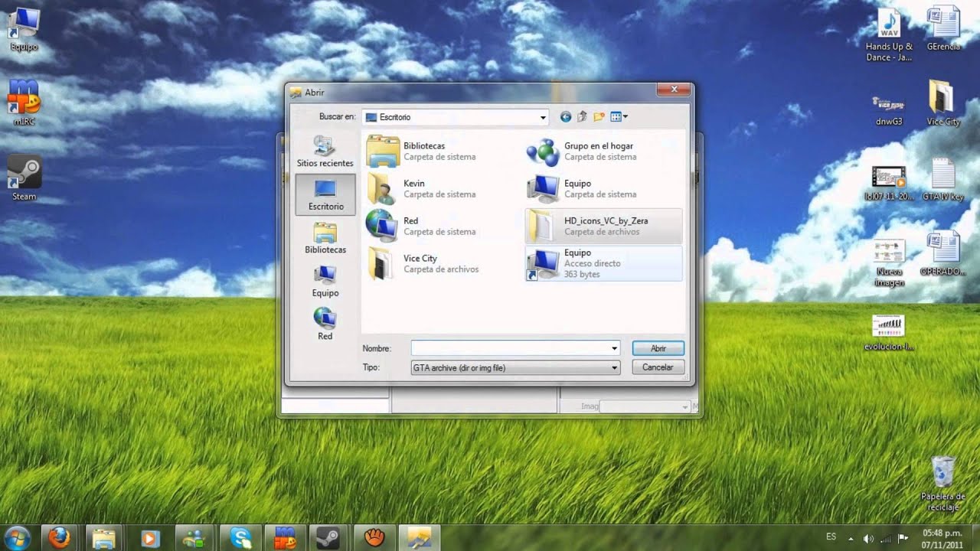Viewport: 980px width, 551px height.
Task: Open Skype from the taskbar
Action: pyautogui.click(x=240, y=537)
